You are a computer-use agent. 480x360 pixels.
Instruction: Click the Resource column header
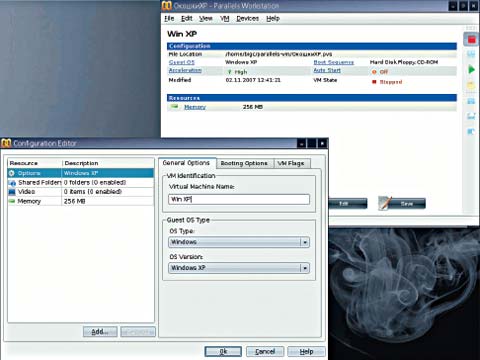point(35,163)
